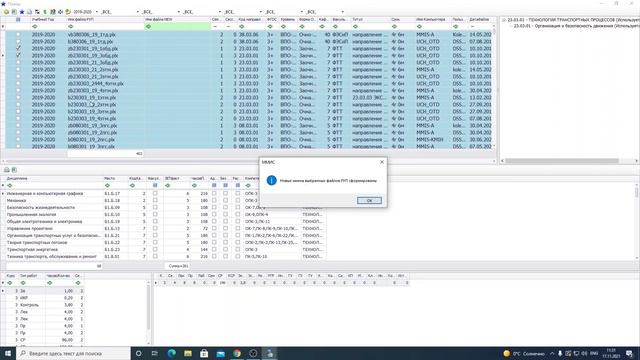Click the select-all icon in the top grid header
This screenshot has width=640, height=360.
18,20
